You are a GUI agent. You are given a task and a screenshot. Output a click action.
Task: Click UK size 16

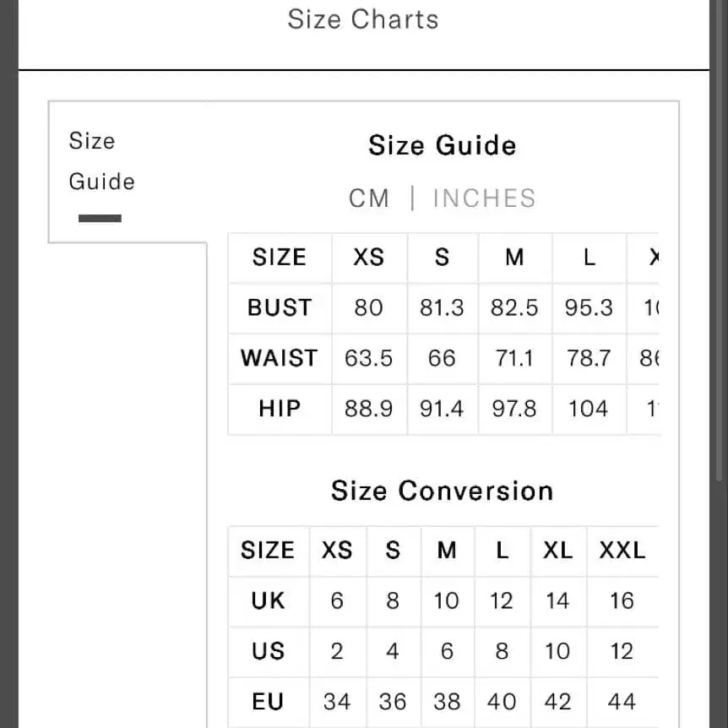click(x=622, y=600)
